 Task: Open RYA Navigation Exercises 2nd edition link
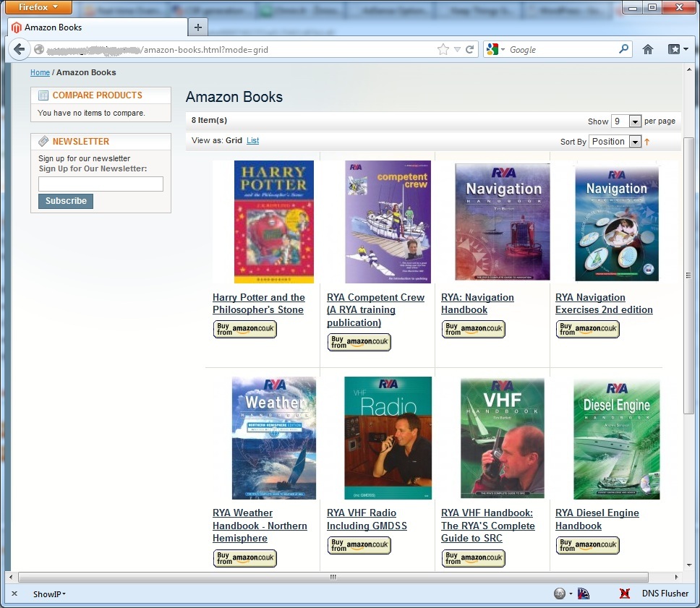[604, 304]
